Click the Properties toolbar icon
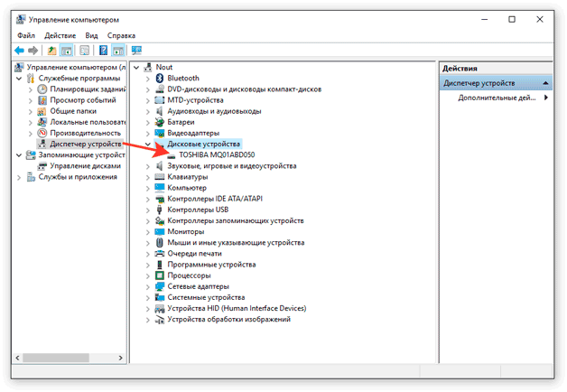Viewport: 567px width, 392px height. (84, 51)
